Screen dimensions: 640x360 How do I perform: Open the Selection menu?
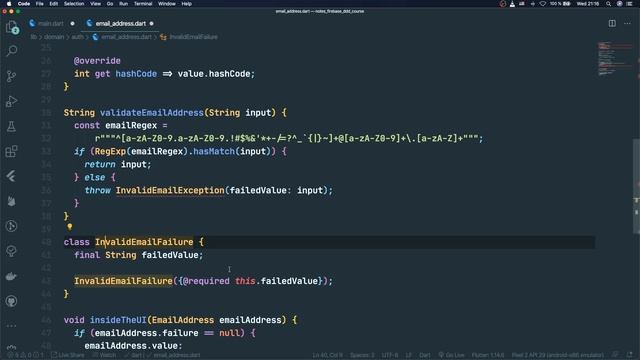pos(74,4)
